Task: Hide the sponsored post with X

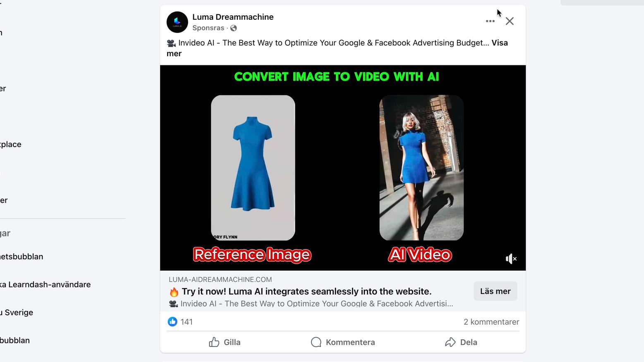Action: pos(510,21)
